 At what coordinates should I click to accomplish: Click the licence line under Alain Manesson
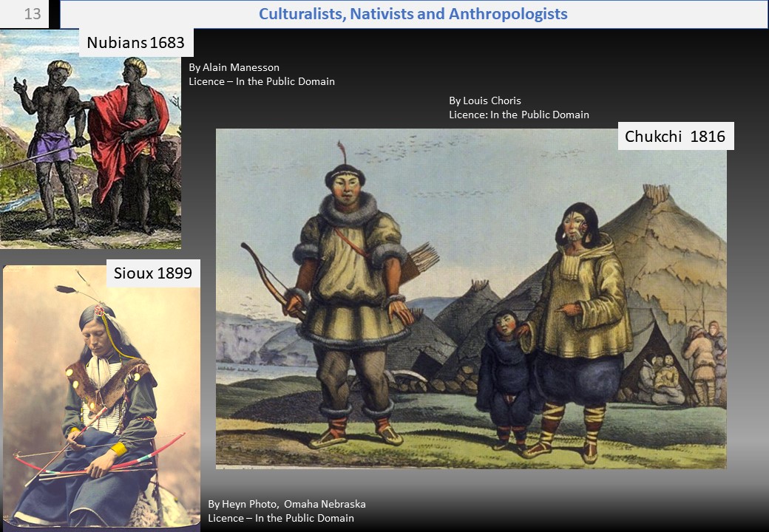(x=262, y=81)
